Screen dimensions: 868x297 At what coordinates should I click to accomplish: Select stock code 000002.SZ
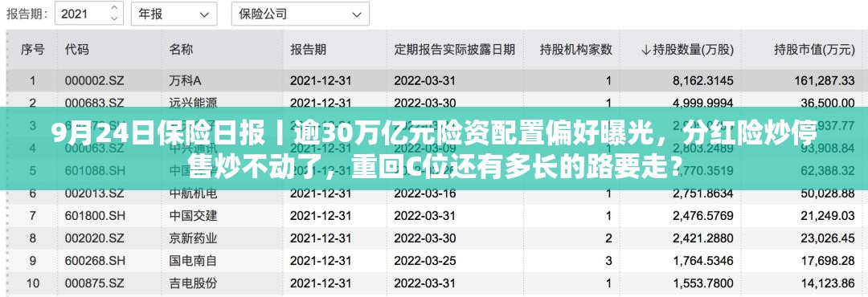coord(95,81)
